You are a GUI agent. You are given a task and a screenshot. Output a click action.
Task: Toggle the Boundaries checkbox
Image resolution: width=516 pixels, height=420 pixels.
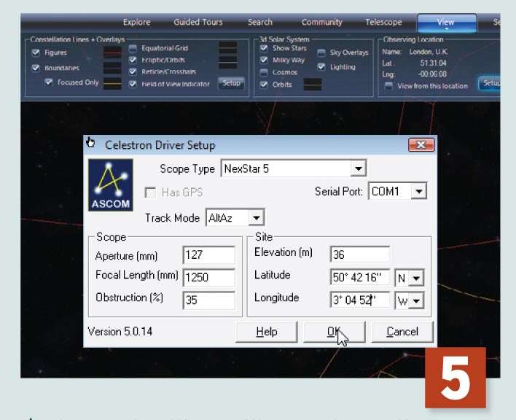36,68
